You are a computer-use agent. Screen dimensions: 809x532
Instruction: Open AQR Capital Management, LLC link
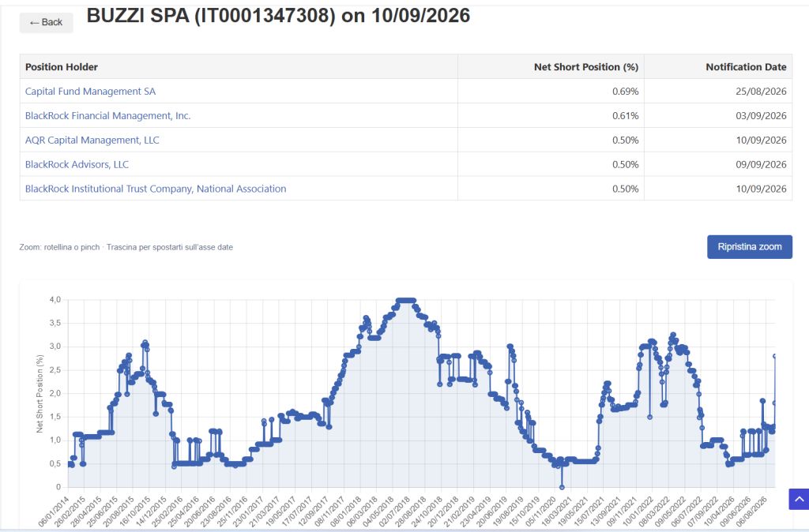(x=92, y=140)
